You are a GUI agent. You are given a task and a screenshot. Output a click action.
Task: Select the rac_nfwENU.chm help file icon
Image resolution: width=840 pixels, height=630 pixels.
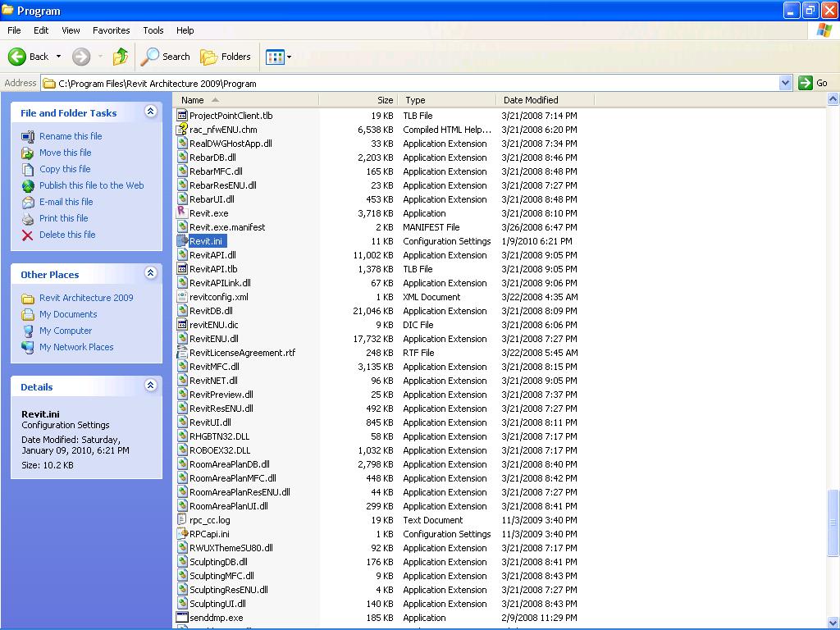click(182, 130)
